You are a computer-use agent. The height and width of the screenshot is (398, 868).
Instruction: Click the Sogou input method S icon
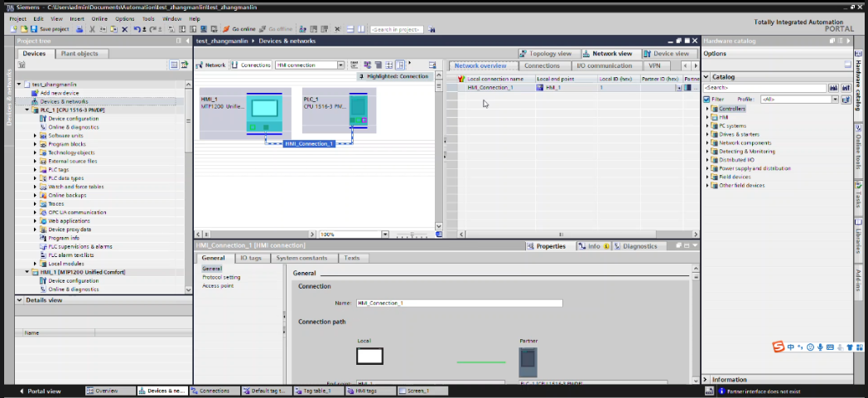[779, 347]
